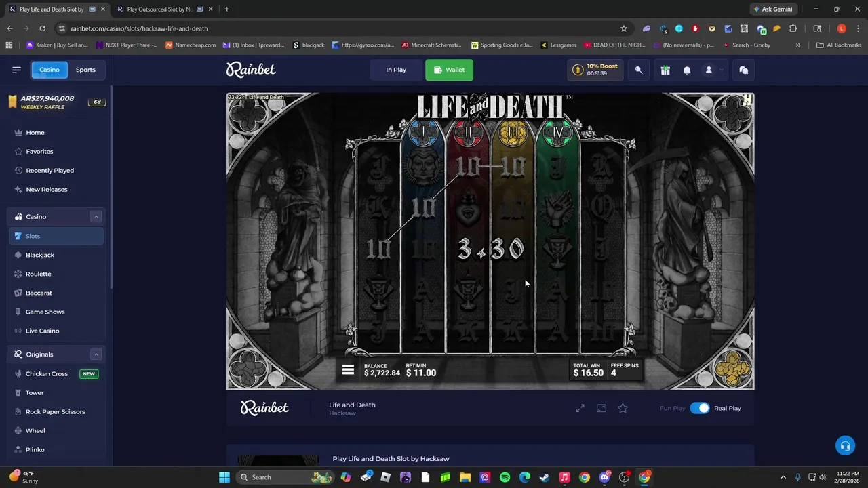Open the chat bubble panel
The image size is (868, 488).
[x=743, y=70]
